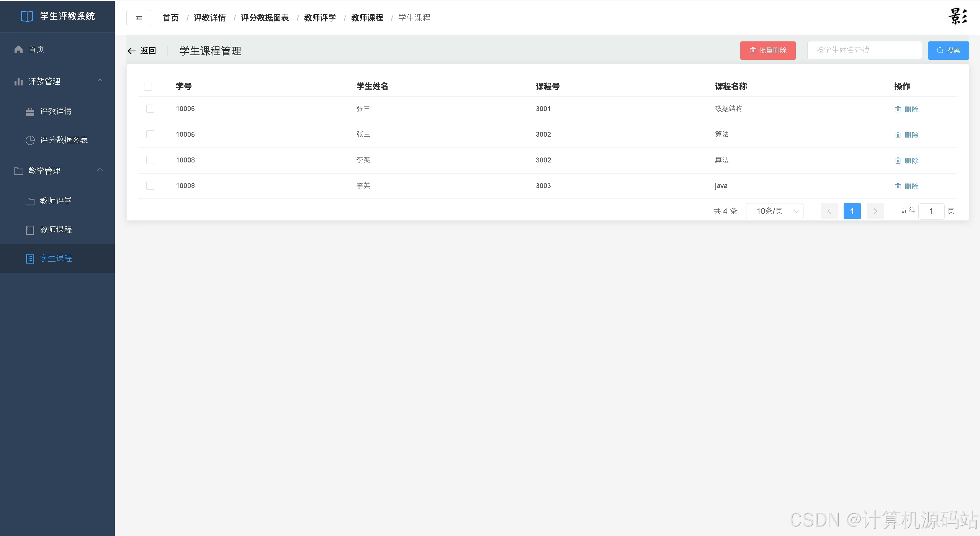Click the pie chart icon beside 评分数据图表
Screen dimensions: 980x536
point(30,140)
